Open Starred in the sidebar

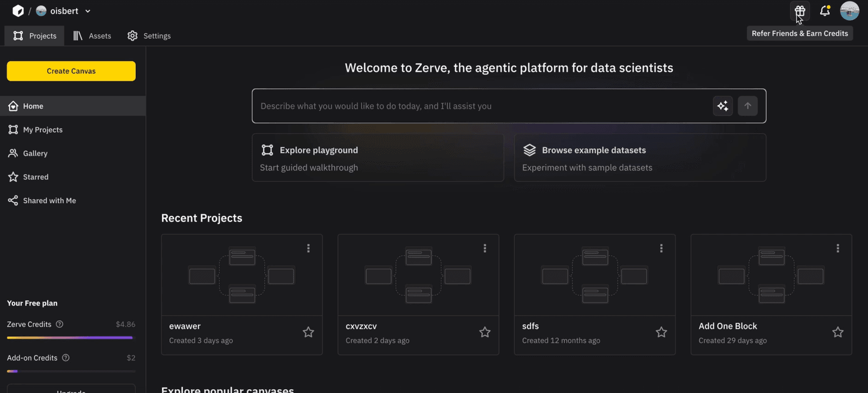click(73, 177)
